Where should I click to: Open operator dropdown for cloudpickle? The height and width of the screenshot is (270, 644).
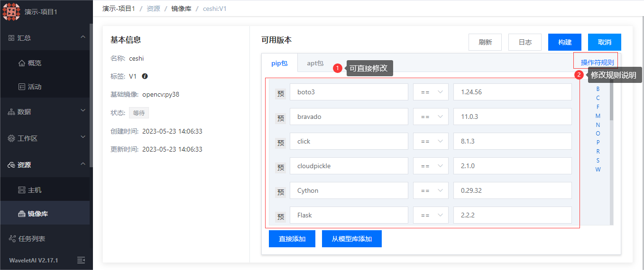(431, 166)
